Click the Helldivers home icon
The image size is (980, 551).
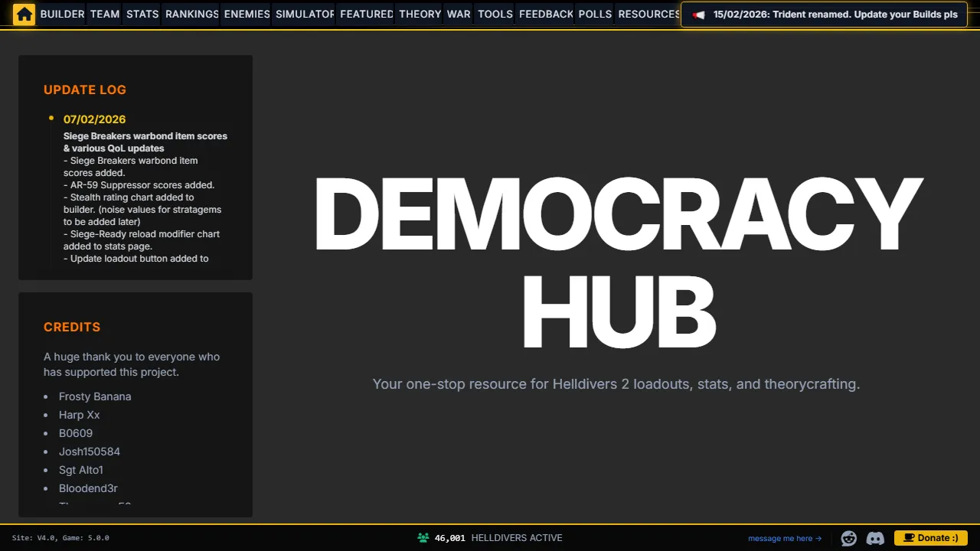(24, 14)
